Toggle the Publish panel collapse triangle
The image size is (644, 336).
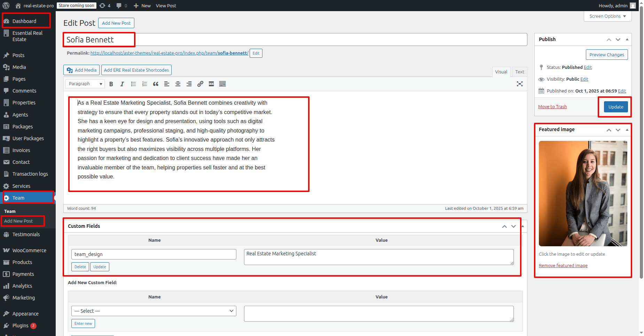click(x=627, y=39)
